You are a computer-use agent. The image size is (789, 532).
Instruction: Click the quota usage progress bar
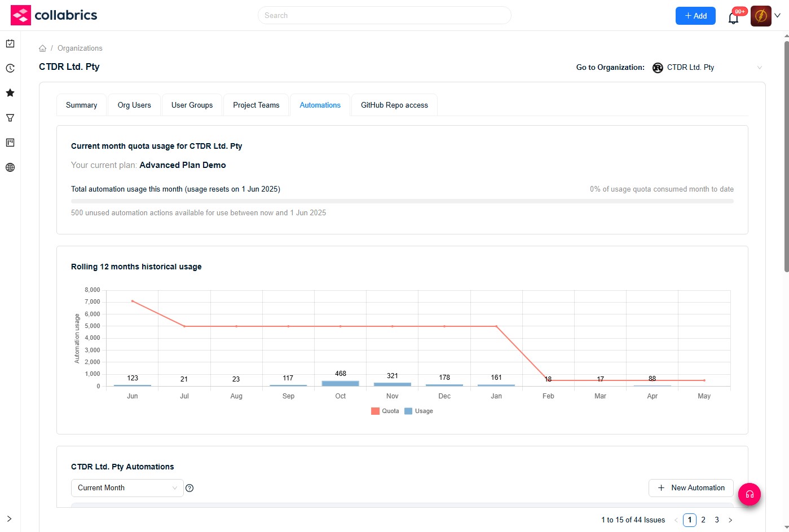pos(402,201)
